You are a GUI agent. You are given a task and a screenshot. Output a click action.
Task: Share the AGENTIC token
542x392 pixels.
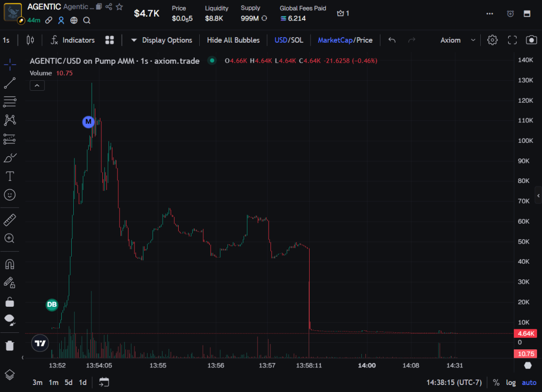pyautogui.click(x=108, y=7)
